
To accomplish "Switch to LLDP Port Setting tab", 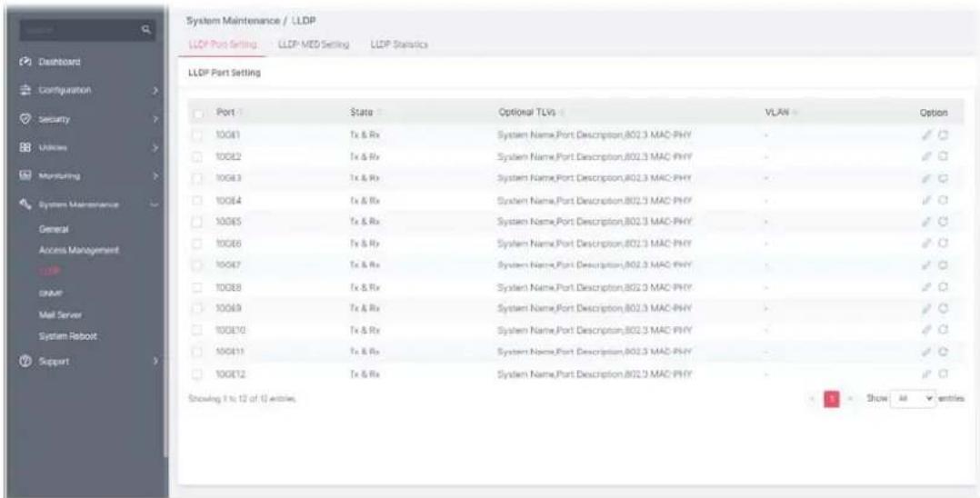I will coord(223,45).
